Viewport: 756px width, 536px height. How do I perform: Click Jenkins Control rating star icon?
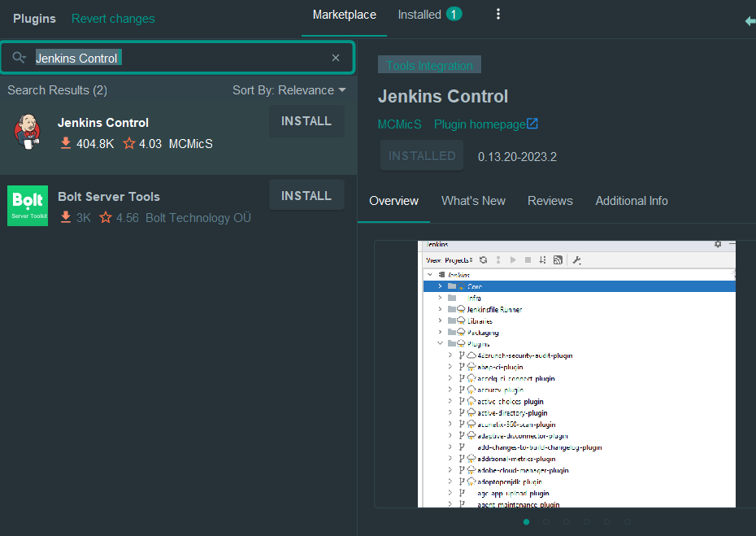pos(129,143)
